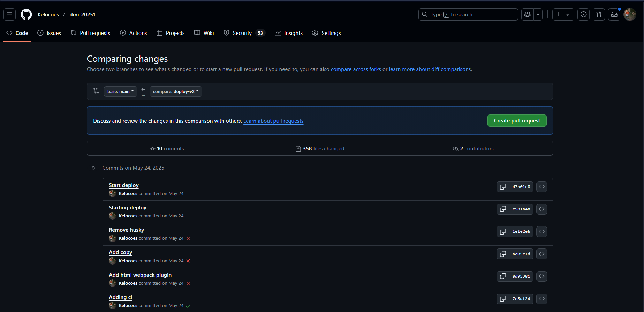Expand the base: main branch dropdown
Screen dimensions: 644x312
120,91
